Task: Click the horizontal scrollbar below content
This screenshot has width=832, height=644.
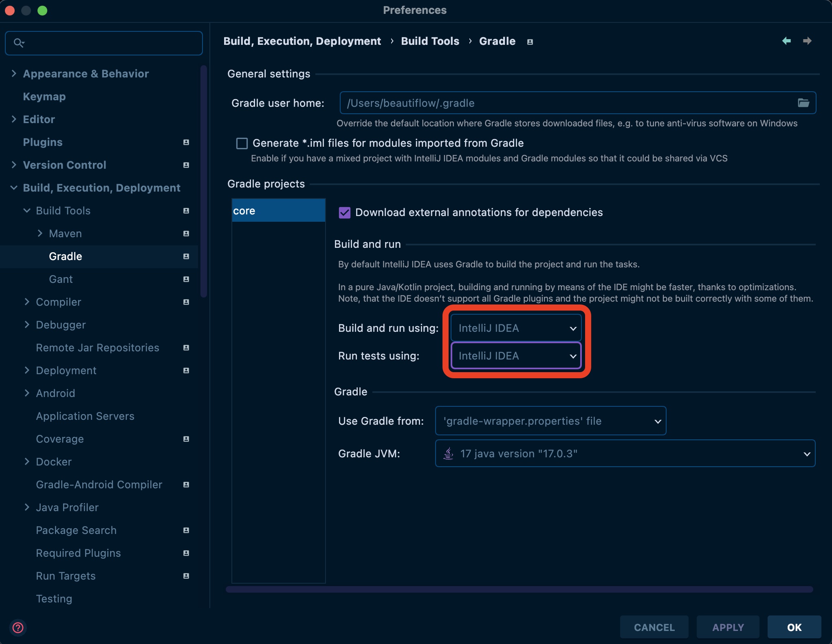Action: tap(519, 589)
